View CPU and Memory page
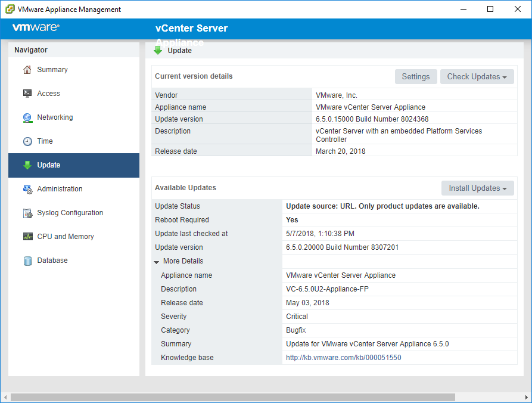Viewport: 532px width, 403px height. (74, 237)
